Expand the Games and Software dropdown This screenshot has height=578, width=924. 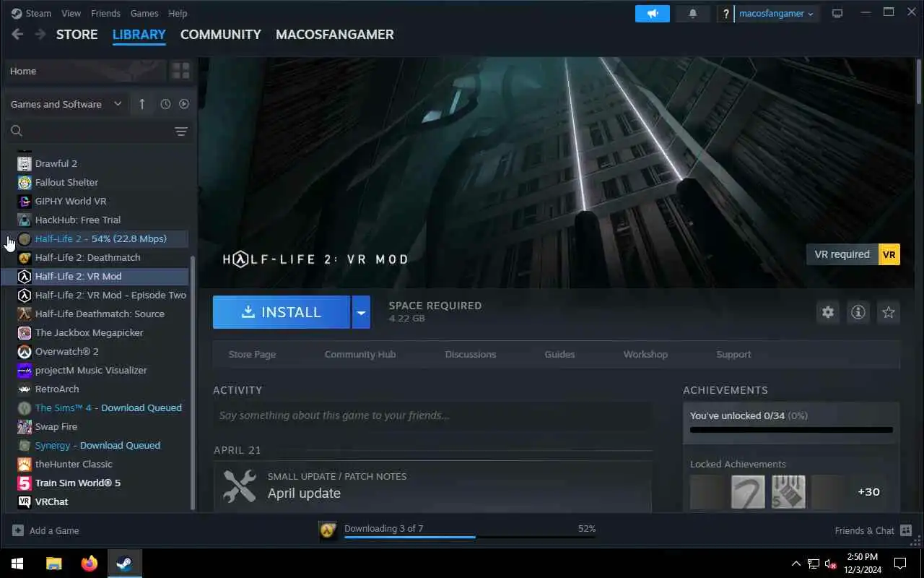click(66, 104)
